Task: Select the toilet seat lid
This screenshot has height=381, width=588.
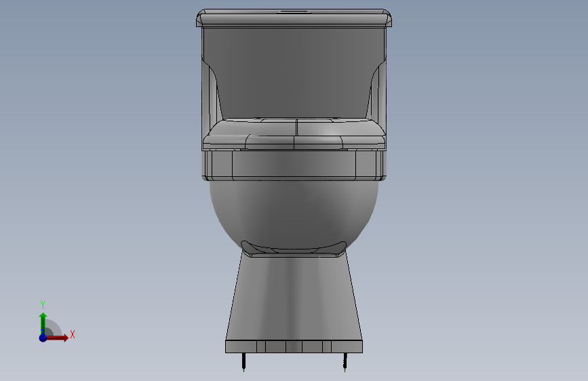Action: coord(294,134)
